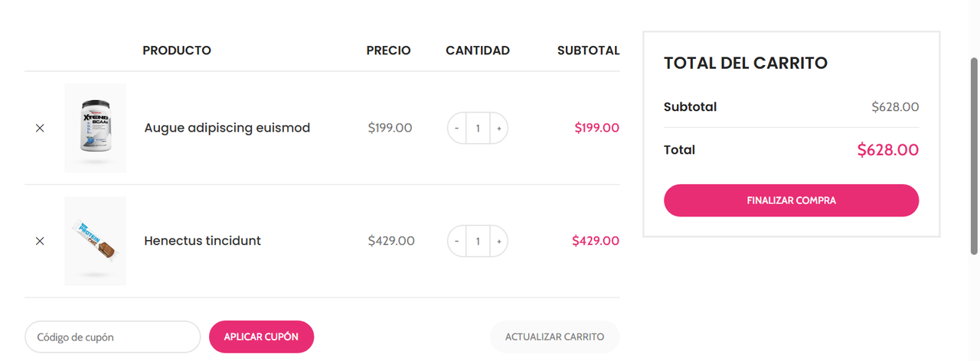Image resolution: width=980 pixels, height=361 pixels.
Task: Remove Henectus tincidunt from cart
Action: (40, 241)
